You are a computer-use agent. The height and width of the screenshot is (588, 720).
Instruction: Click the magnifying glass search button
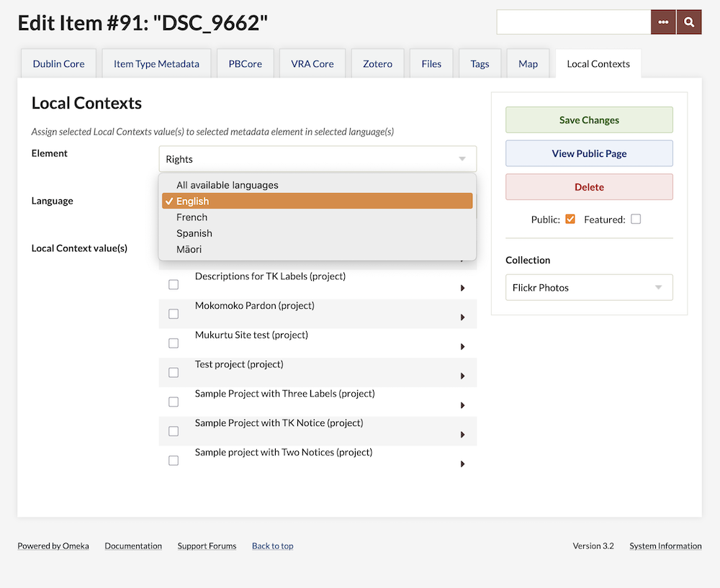[x=689, y=22]
